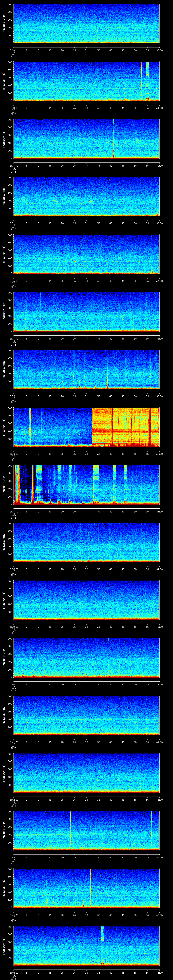
Task: Click the 30:00 end time label
Action: click(x=160, y=50)
